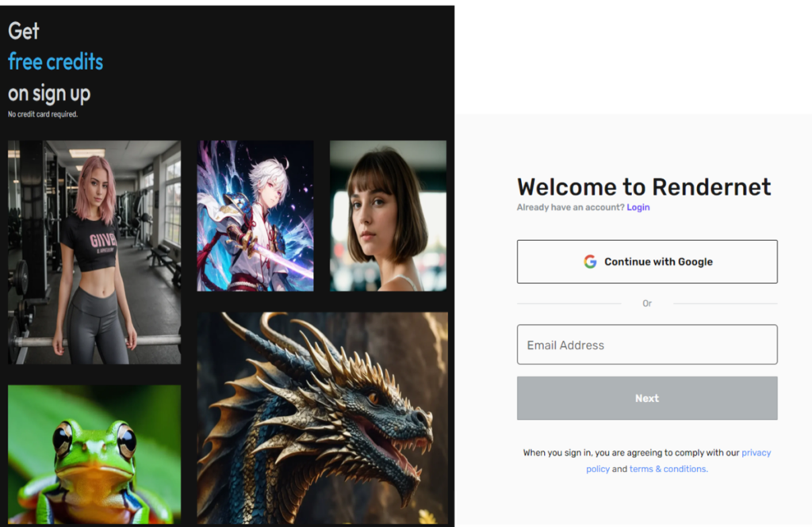Select the white-haired anime swordsman image

point(255,216)
